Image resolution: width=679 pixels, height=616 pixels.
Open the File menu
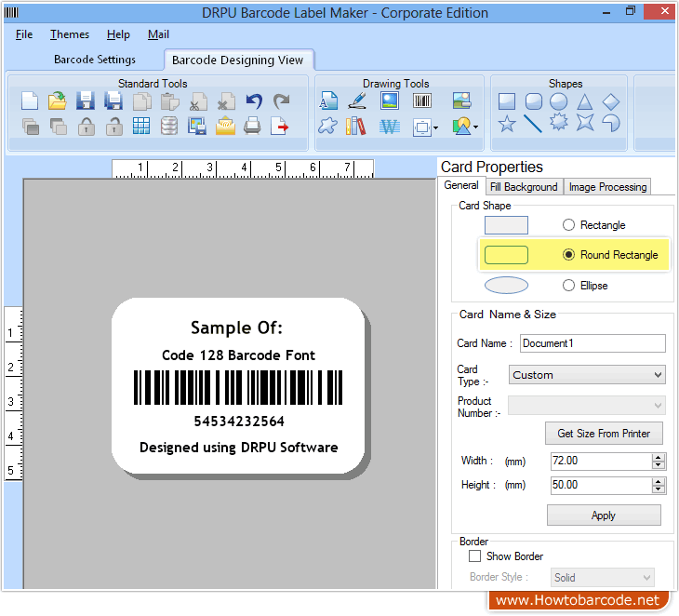(x=24, y=34)
